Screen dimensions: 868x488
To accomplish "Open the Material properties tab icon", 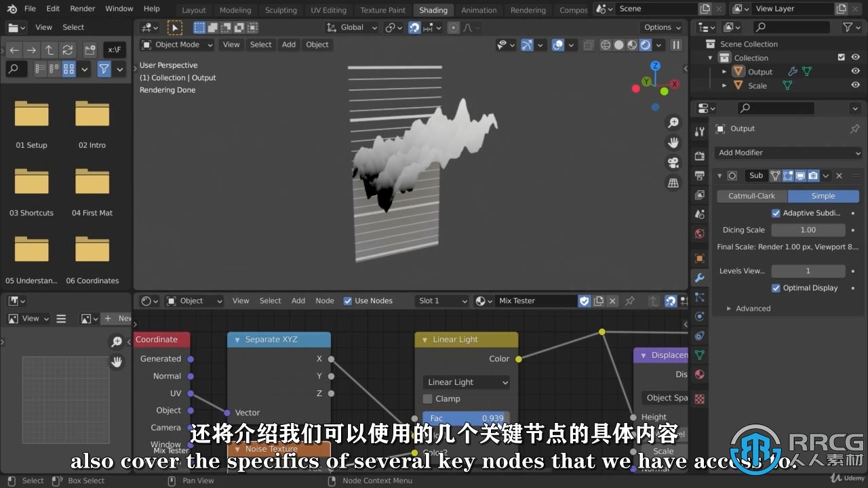I will coord(699,374).
